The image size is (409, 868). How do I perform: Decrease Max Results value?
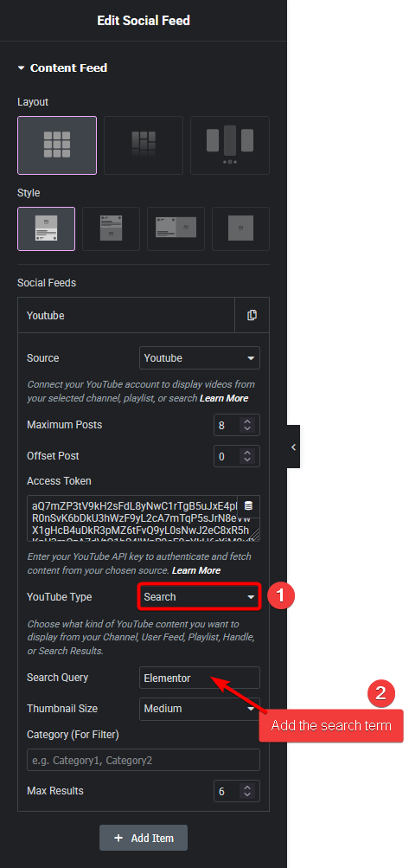247,795
